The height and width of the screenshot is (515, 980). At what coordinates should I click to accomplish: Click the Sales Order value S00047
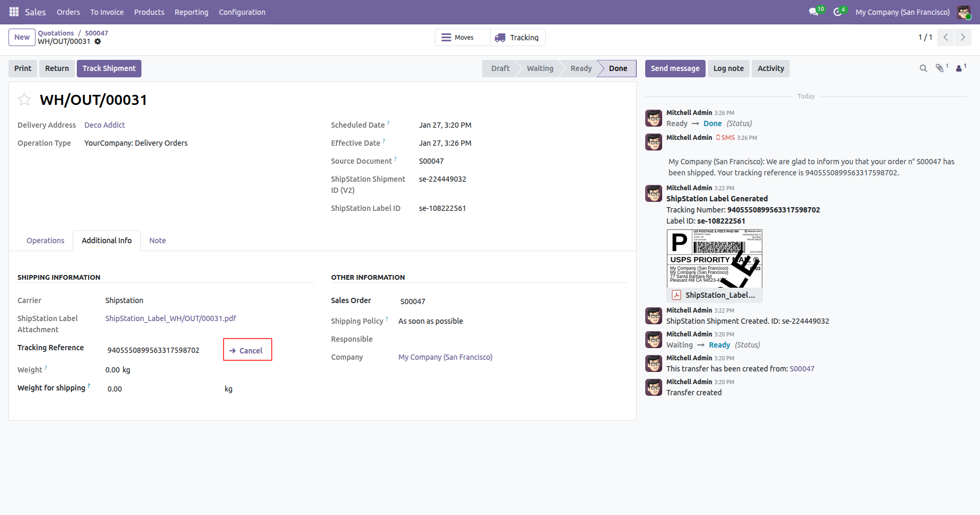413,301
